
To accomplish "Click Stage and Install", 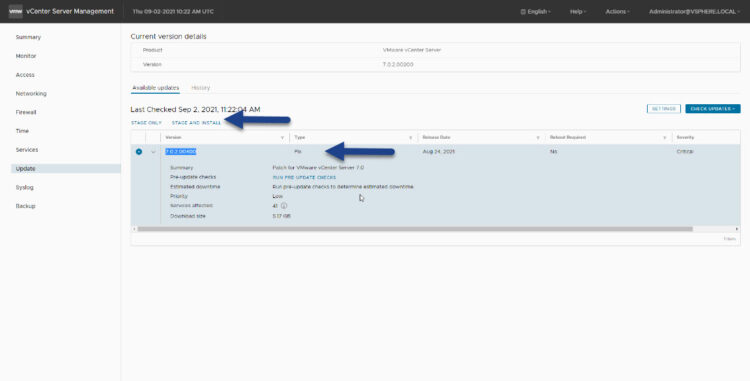I will [x=197, y=123].
